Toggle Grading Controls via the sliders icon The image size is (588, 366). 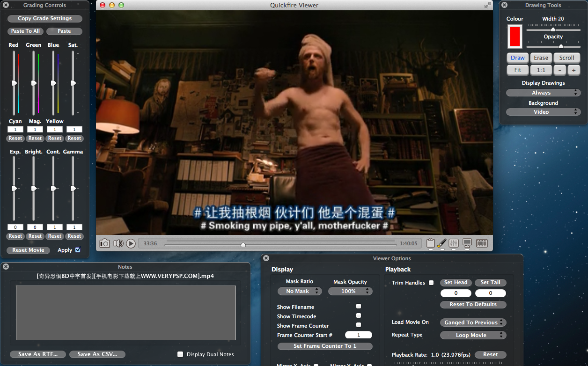point(453,243)
